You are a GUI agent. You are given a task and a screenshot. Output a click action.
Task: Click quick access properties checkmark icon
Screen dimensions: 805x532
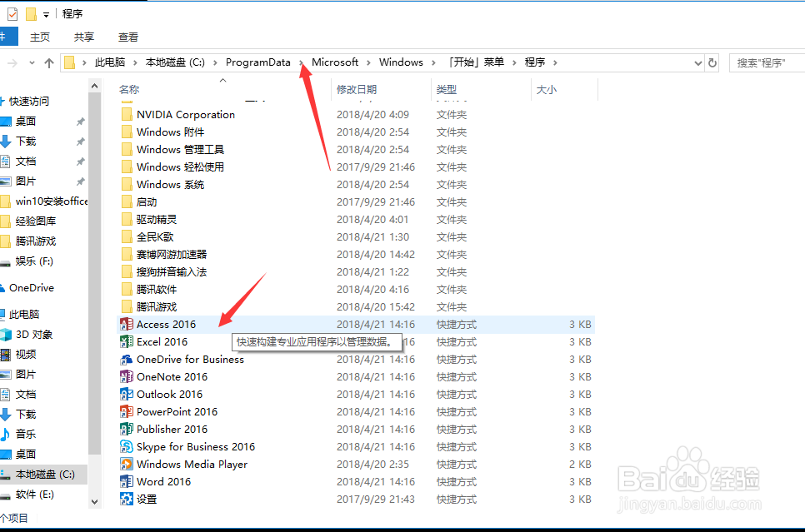12,14
